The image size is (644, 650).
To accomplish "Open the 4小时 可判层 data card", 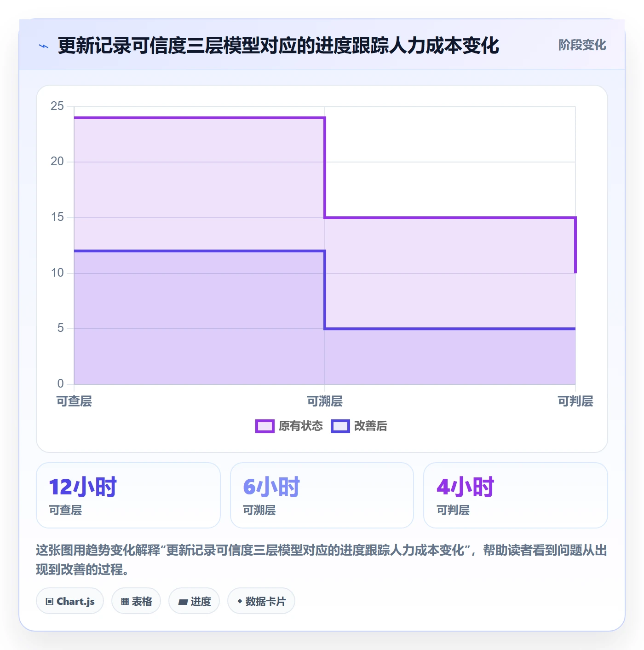I will 516,495.
